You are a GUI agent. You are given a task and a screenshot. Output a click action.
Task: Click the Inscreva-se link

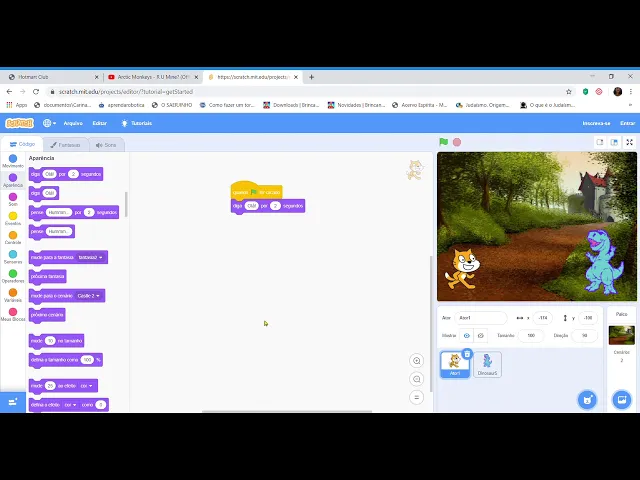pos(596,123)
